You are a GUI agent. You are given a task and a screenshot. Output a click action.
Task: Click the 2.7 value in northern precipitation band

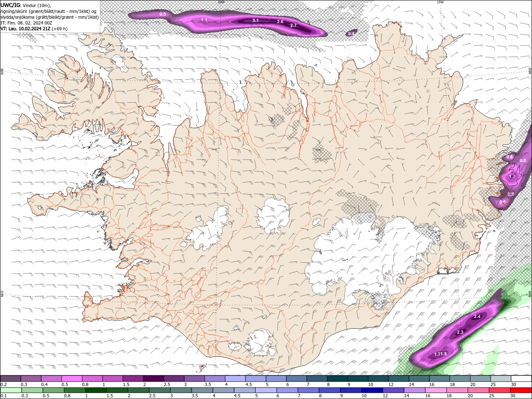293,25
